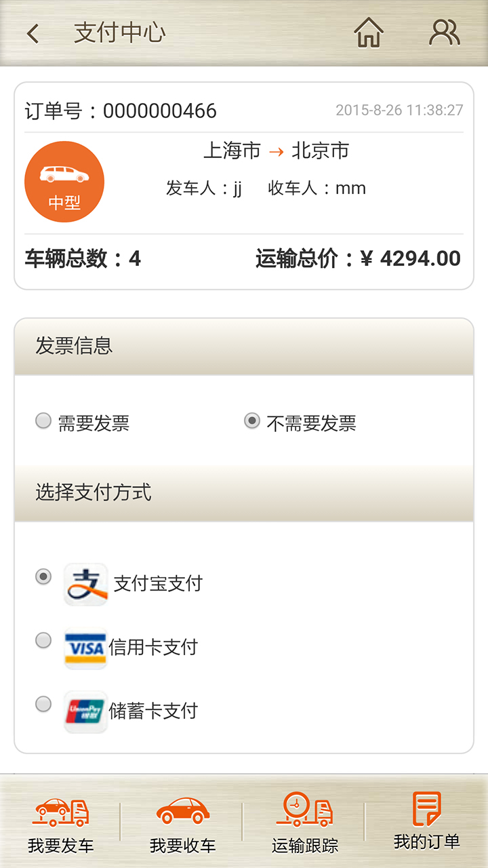Tap the 选择支付方式 section header
The image size is (488, 868).
94,492
